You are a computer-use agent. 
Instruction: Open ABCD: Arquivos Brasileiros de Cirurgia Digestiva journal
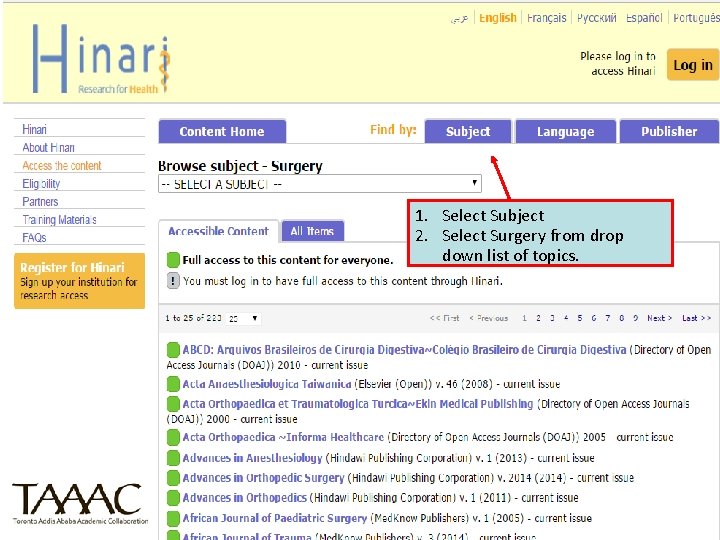click(405, 350)
